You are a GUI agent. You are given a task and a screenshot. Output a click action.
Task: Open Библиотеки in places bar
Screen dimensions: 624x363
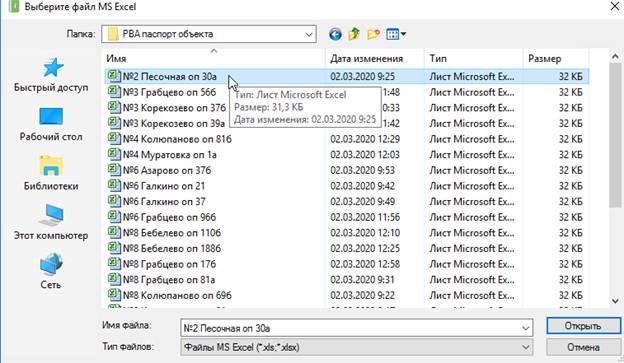click(x=51, y=174)
